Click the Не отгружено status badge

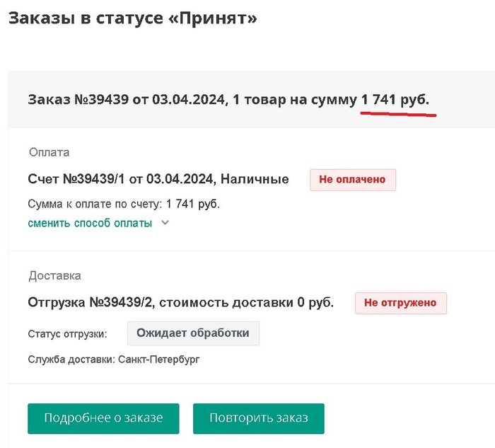pyautogui.click(x=400, y=303)
